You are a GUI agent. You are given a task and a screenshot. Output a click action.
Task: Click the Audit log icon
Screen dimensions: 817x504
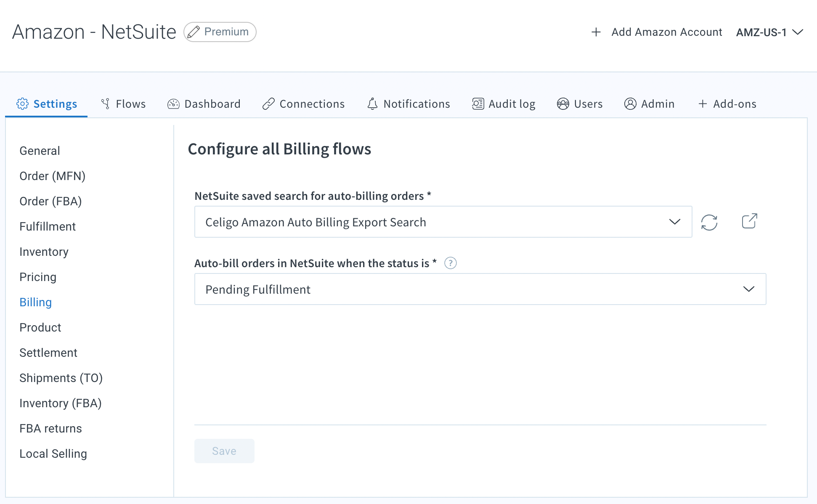tap(478, 104)
